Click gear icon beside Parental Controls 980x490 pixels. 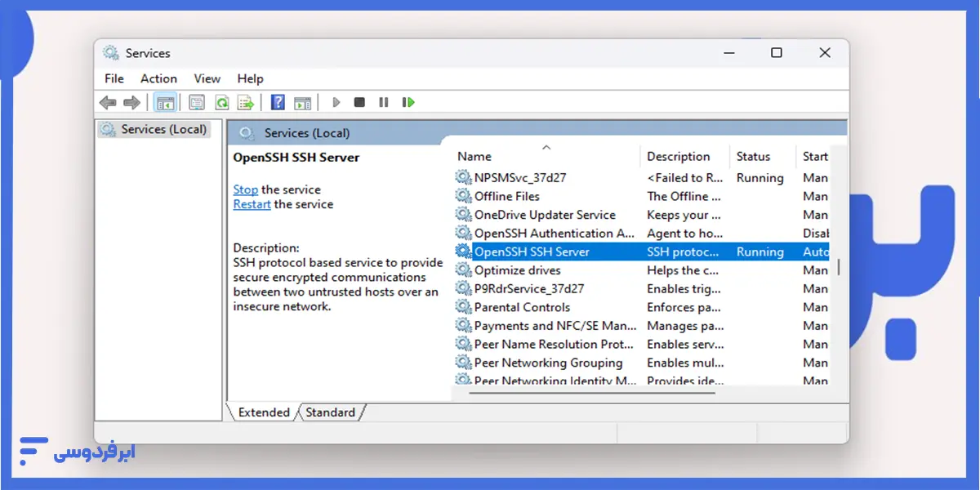(463, 307)
